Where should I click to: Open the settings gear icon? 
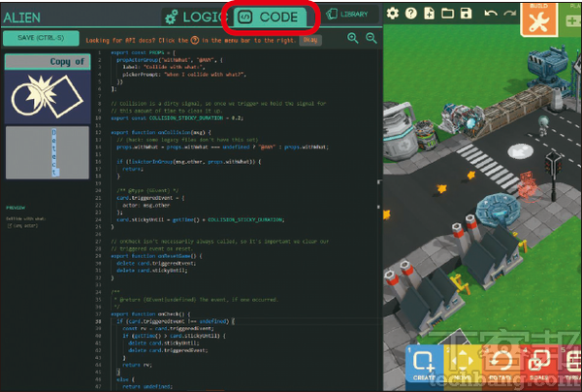[x=393, y=13]
